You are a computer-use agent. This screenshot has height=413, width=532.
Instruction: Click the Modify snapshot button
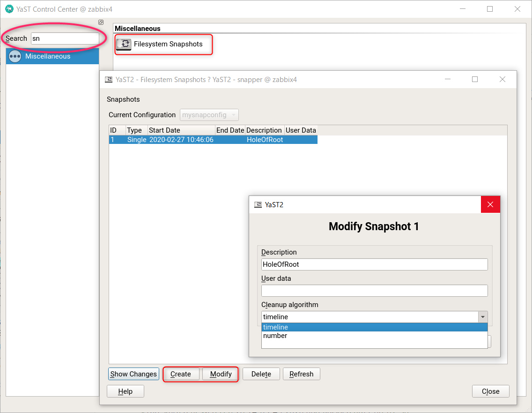click(221, 374)
